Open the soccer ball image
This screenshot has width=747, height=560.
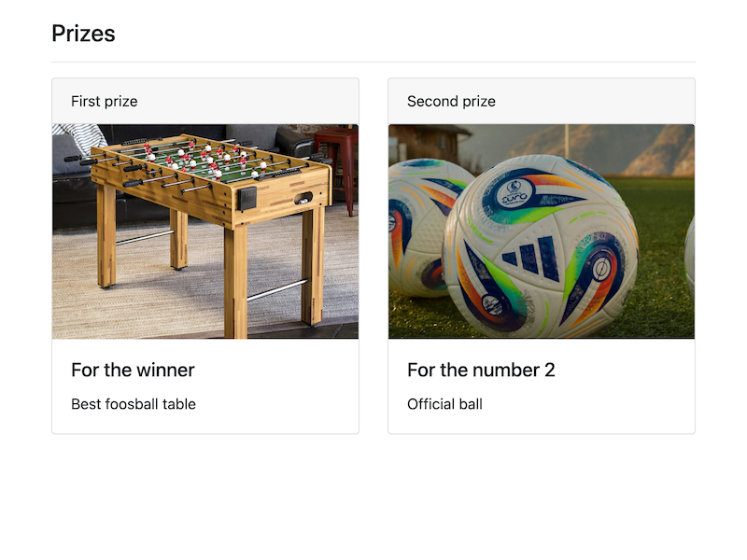click(542, 231)
